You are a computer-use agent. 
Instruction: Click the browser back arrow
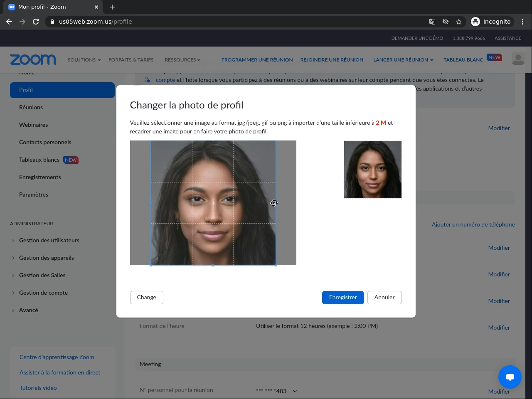click(x=9, y=22)
